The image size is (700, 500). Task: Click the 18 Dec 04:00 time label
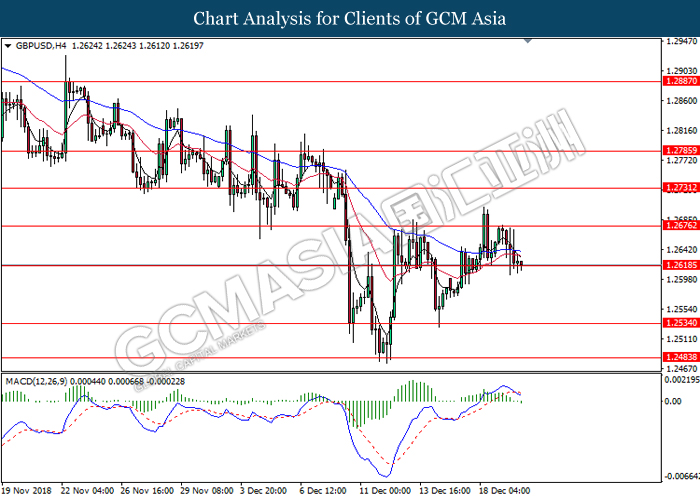point(505,491)
